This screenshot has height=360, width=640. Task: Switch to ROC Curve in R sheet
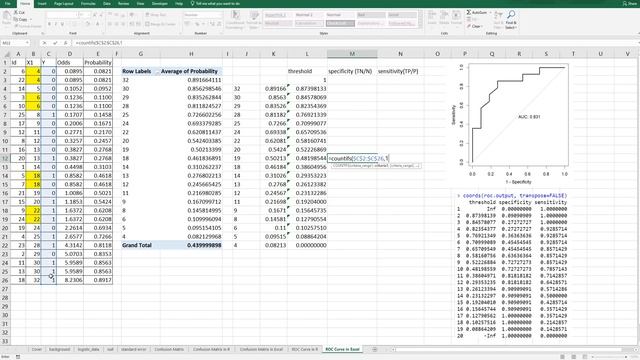click(304, 349)
